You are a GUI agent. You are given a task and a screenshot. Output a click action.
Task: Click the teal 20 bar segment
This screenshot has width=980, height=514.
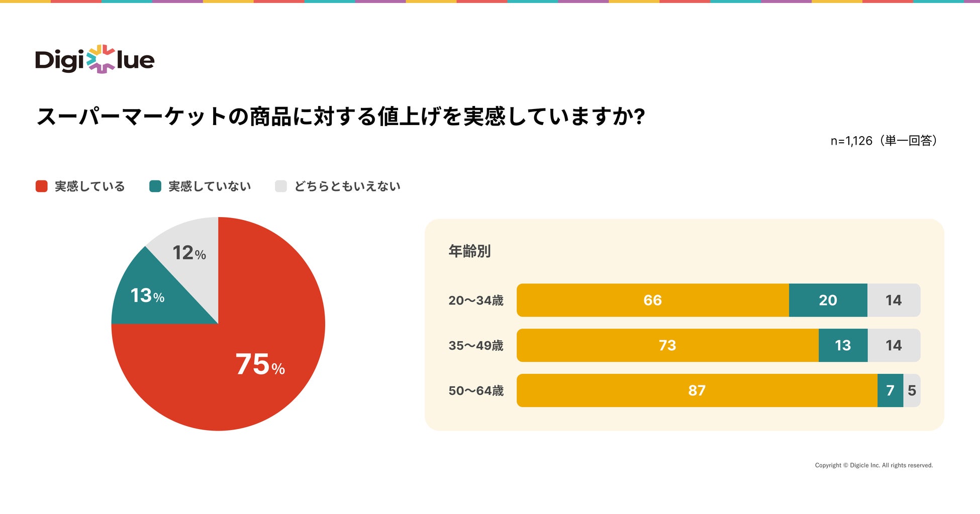pos(828,300)
